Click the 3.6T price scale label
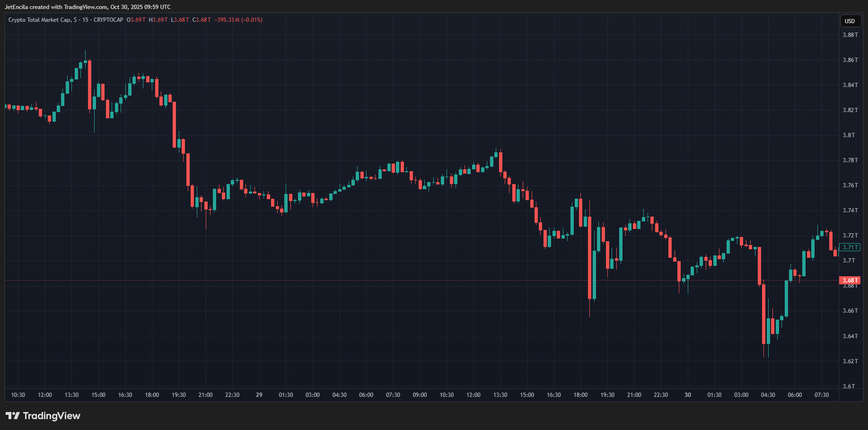 (849, 386)
